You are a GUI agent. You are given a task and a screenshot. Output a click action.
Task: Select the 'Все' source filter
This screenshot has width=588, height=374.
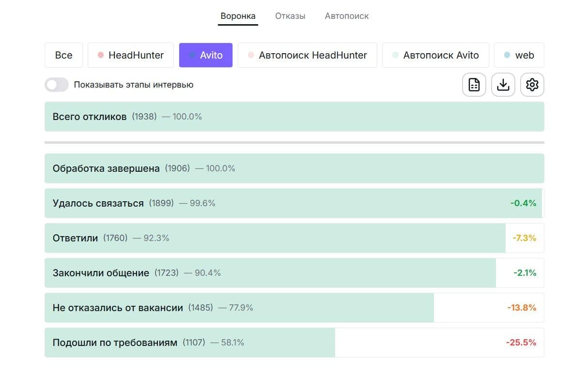click(63, 55)
